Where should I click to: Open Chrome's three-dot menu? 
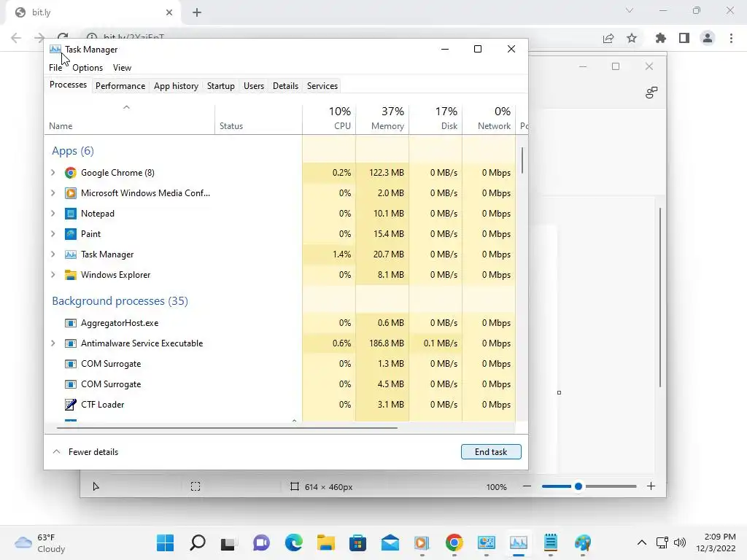731,38
